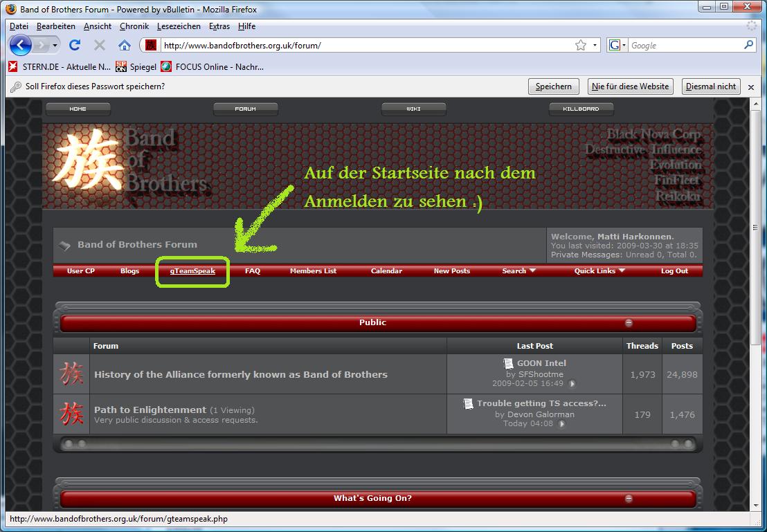Click the stop loading X icon
The height and width of the screenshot is (532, 767).
pos(99,46)
